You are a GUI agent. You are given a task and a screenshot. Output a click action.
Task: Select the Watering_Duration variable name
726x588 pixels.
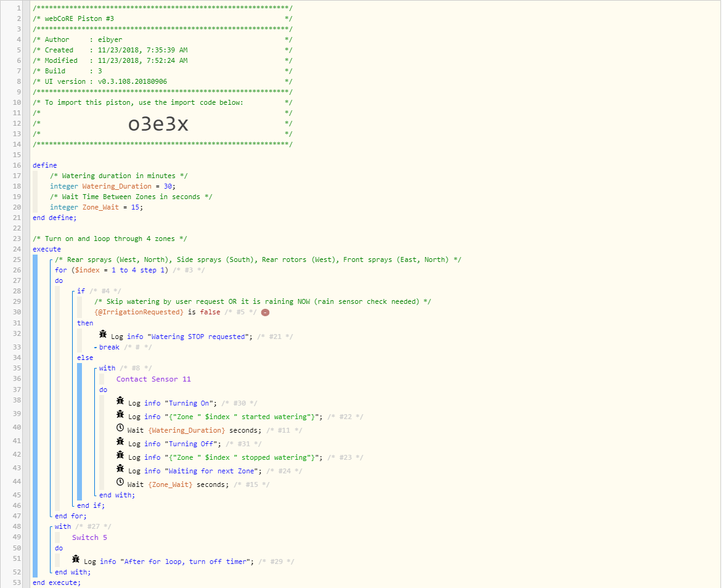[116, 186]
